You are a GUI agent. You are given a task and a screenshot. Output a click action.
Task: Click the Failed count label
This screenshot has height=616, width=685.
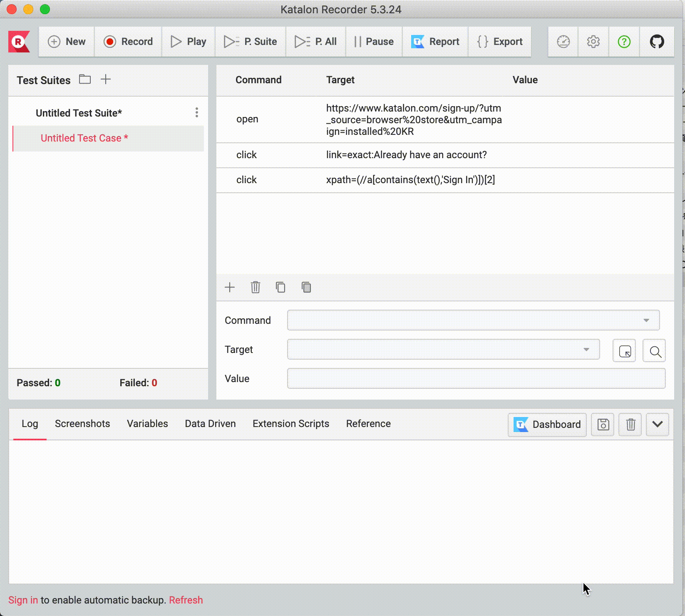[x=139, y=383]
